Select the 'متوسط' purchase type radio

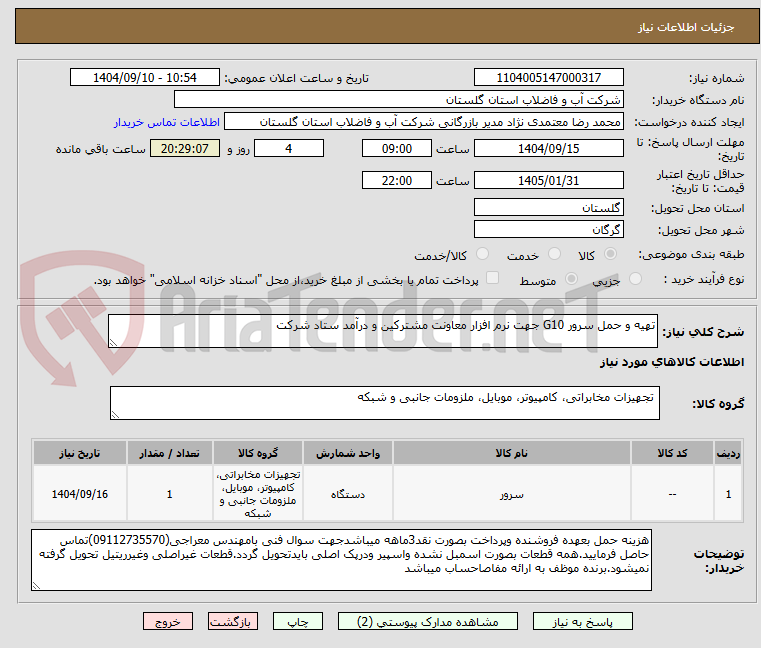(571, 279)
